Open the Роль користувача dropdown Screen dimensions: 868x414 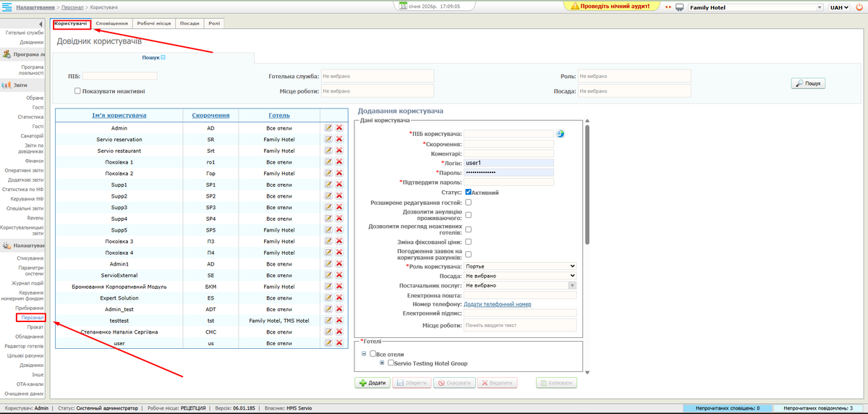point(520,266)
